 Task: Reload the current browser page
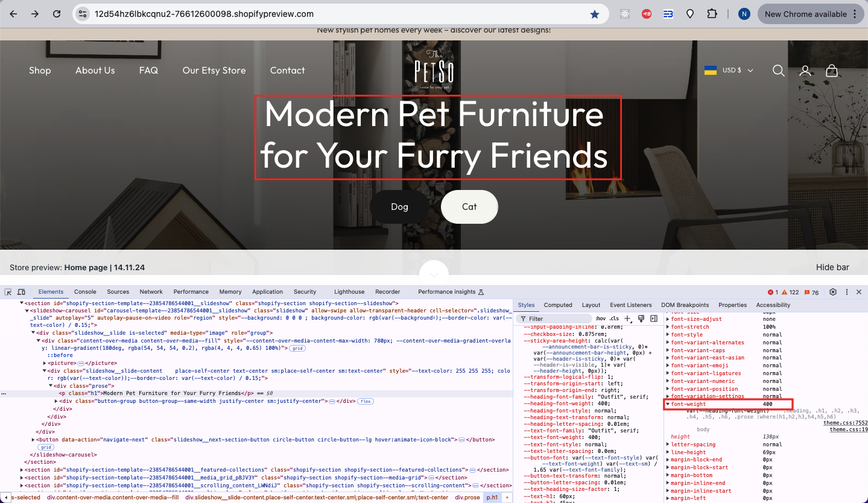click(57, 14)
